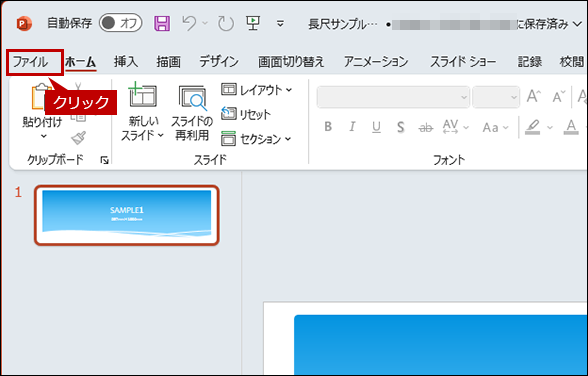Decrease font size with smaller A icon
The height and width of the screenshot is (376, 588).
[559, 97]
